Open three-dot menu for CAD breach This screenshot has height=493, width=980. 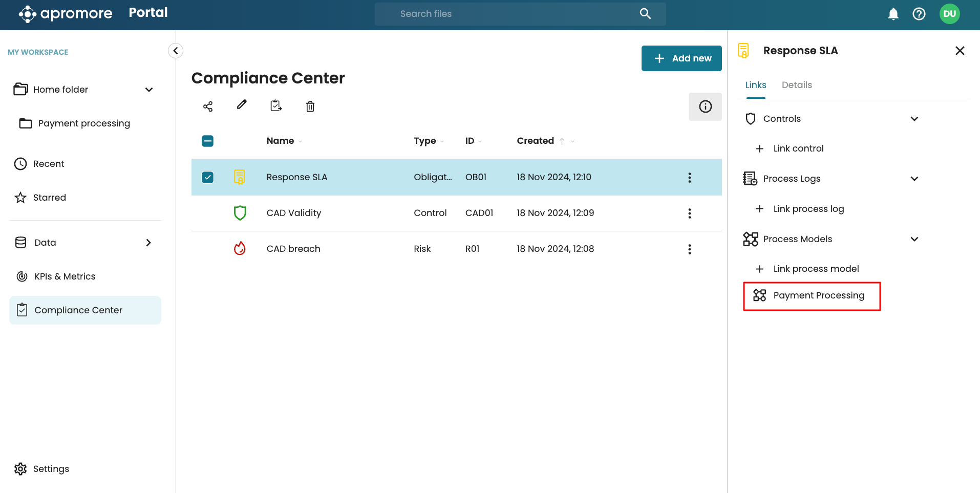[690, 249]
